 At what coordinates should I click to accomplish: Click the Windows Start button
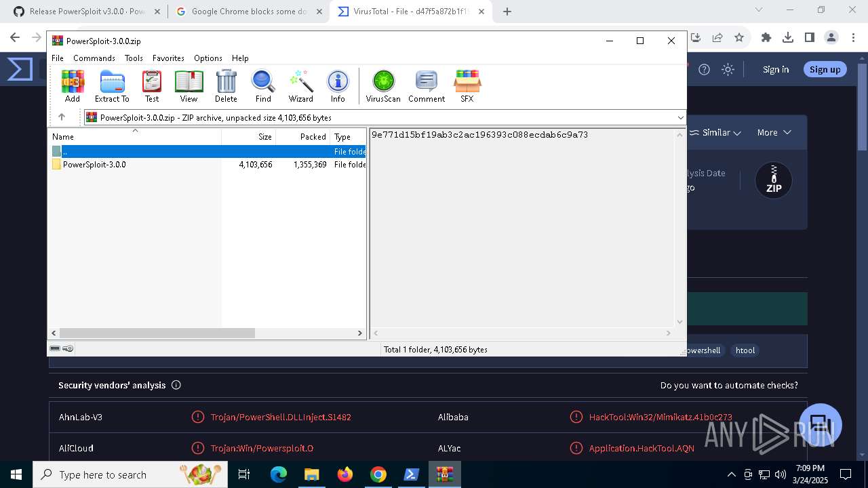pyautogui.click(x=16, y=474)
